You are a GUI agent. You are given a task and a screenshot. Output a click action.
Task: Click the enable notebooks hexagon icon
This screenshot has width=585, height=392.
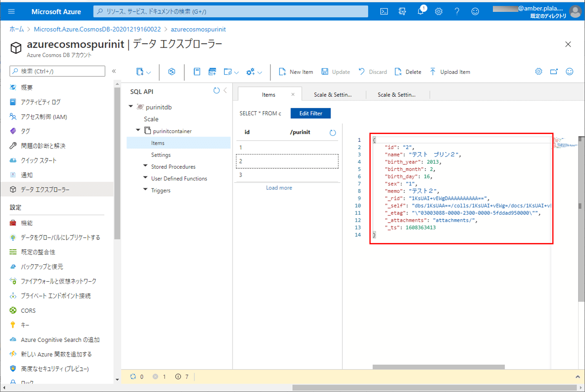click(x=172, y=72)
